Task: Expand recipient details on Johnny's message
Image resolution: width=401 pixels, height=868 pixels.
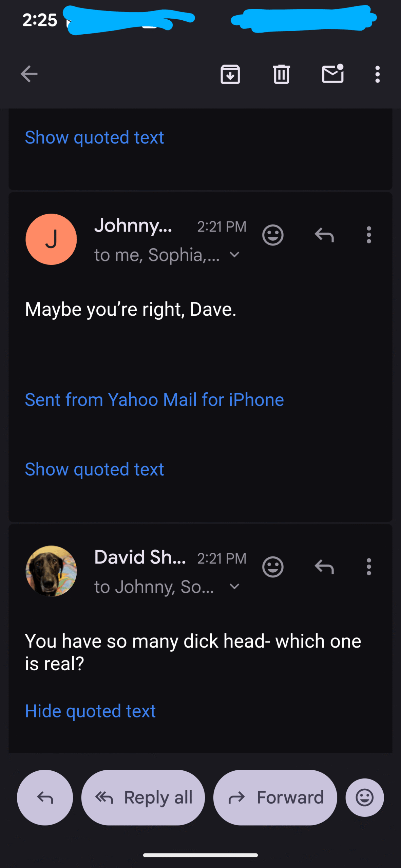Action: [234, 255]
